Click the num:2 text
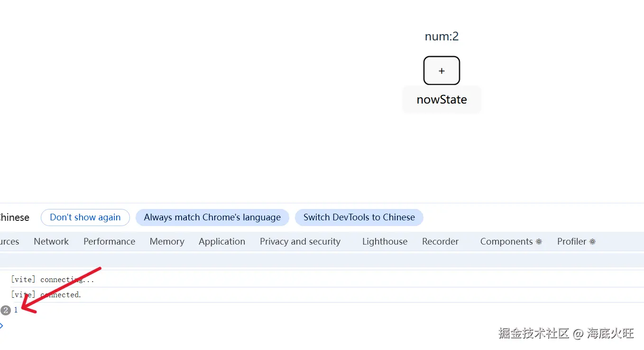644x350 pixels. click(x=442, y=37)
